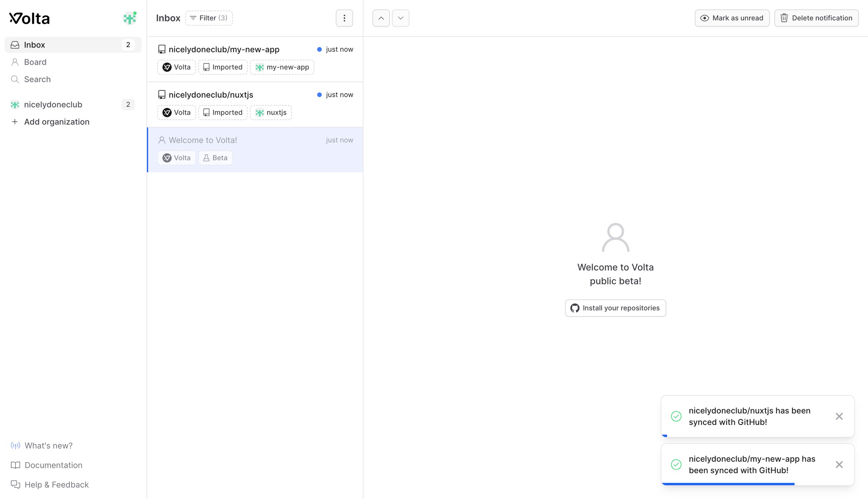Image resolution: width=868 pixels, height=499 pixels.
Task: Select Welcome to Volta! notification
Action: [x=255, y=150]
